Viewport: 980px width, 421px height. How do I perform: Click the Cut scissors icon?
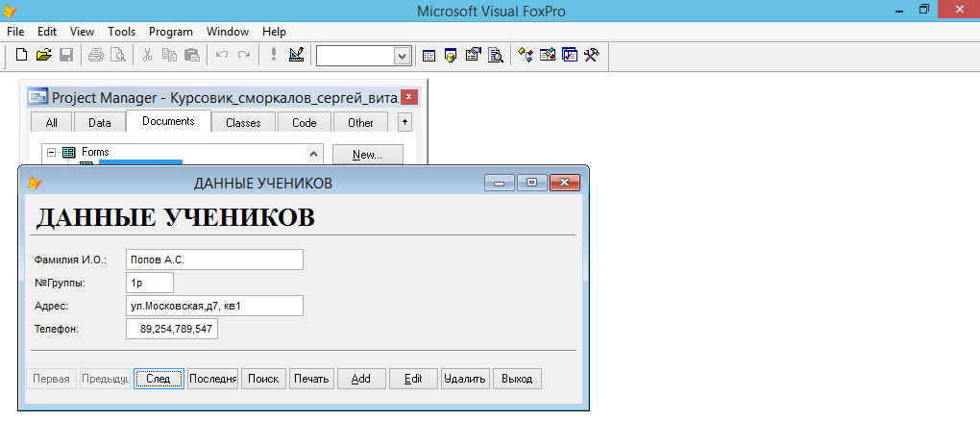pyautogui.click(x=148, y=55)
